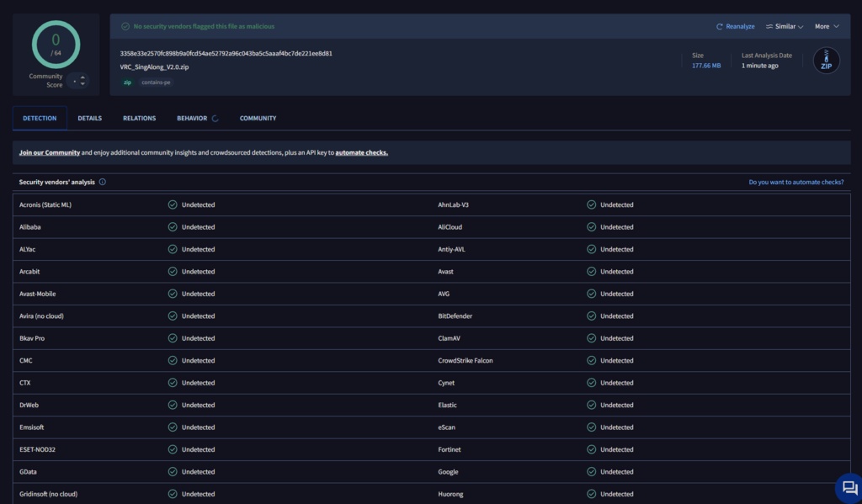This screenshot has width=862, height=504.
Task: Click checkmark icon in Alibaba row
Action: 173,227
